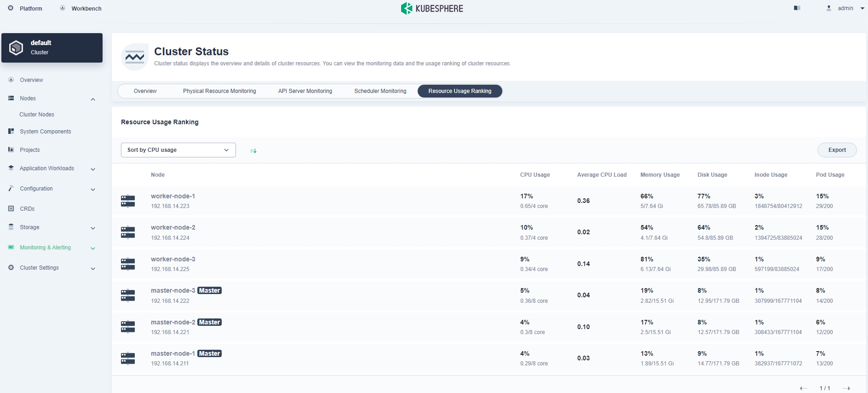Select Cluster Nodes in the sidebar
The image size is (868, 393).
point(37,115)
